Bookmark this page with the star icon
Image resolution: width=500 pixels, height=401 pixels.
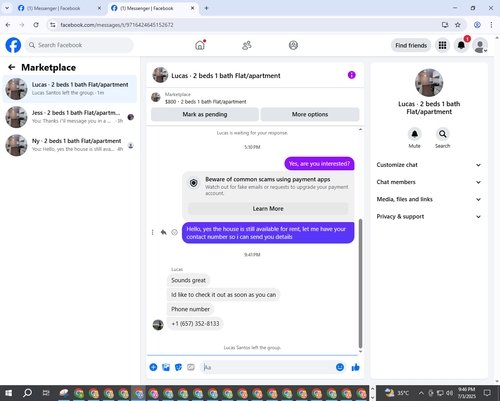tap(458, 25)
